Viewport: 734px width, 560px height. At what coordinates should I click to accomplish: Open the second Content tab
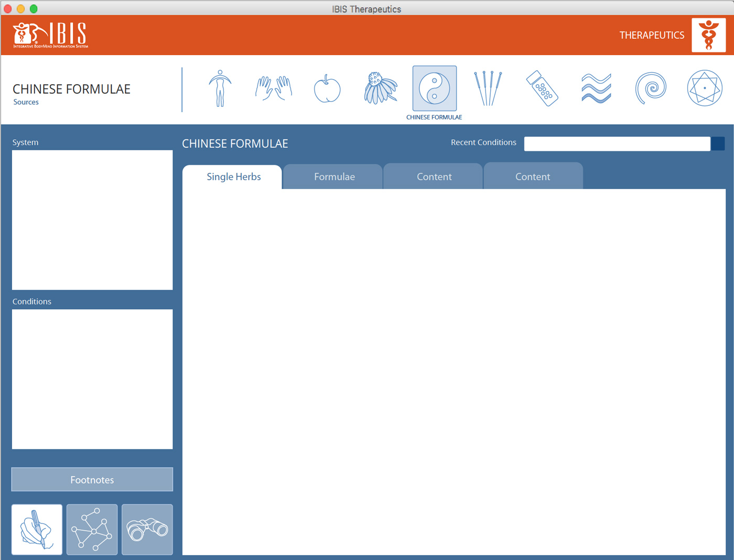click(533, 177)
